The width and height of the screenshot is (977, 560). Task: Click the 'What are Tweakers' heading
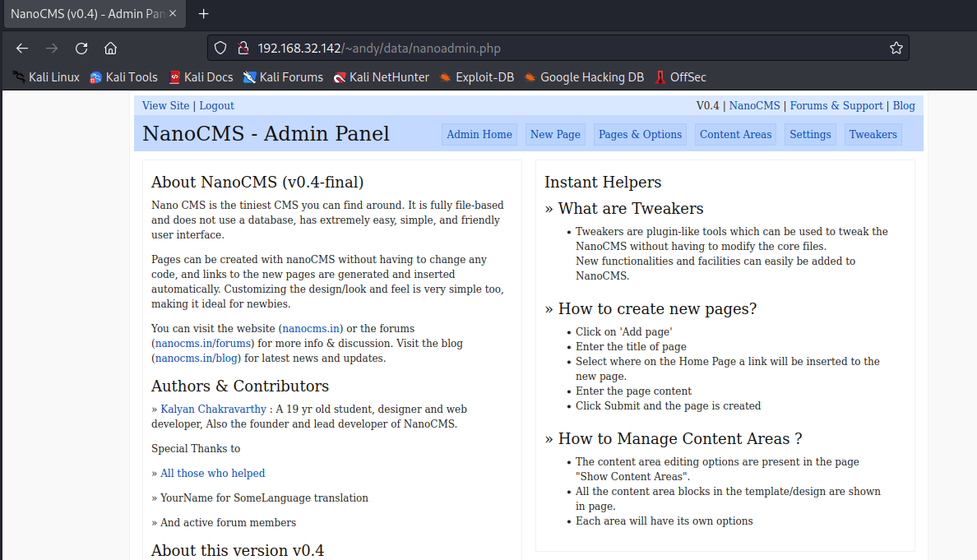click(x=631, y=208)
